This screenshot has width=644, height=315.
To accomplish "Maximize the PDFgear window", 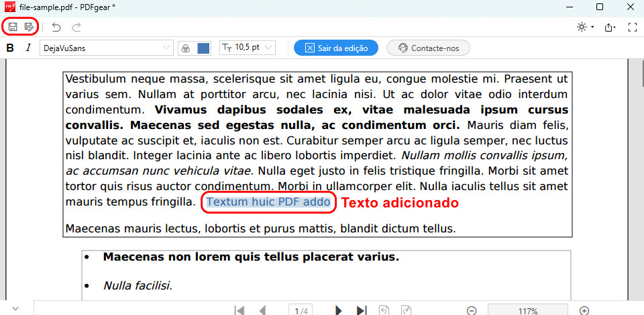I will [600, 7].
